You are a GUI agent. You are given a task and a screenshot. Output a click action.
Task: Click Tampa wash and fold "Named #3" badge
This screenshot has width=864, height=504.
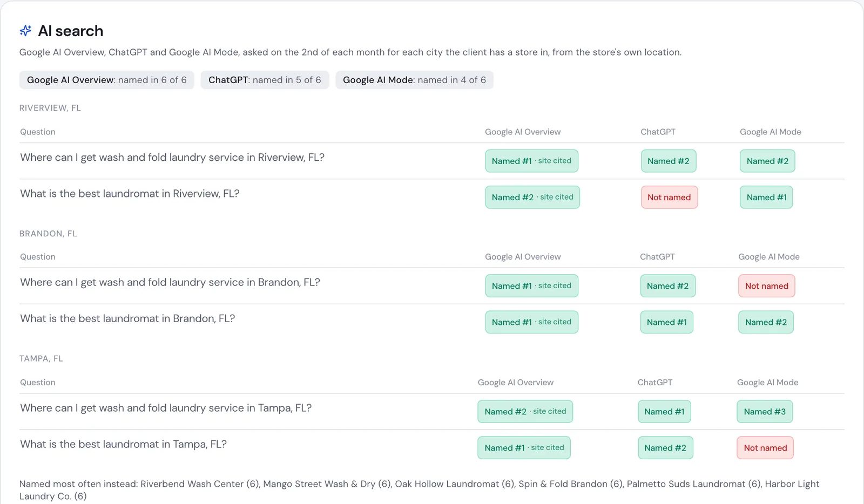click(765, 411)
